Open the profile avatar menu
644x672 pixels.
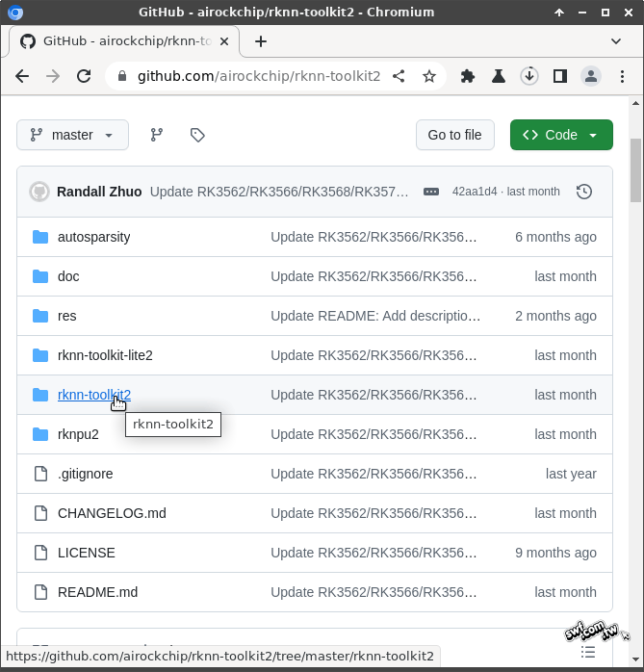591,76
